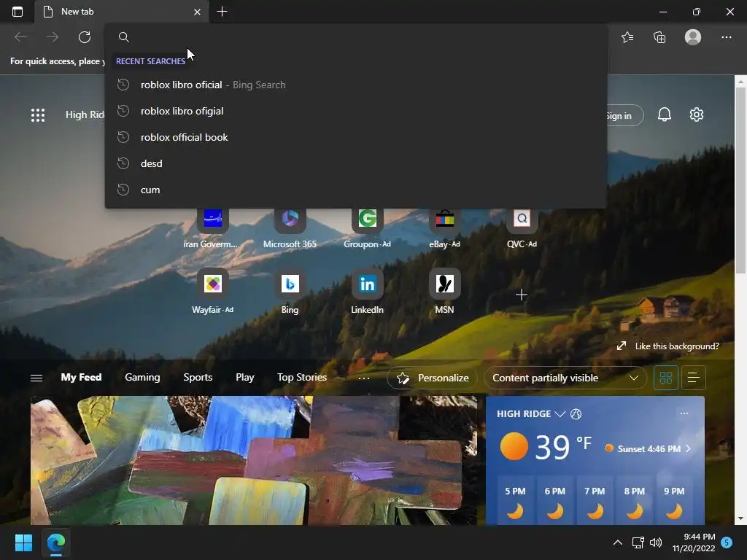Click the Edge taskbar icon
Image resolution: width=747 pixels, height=560 pixels.
pos(55,542)
